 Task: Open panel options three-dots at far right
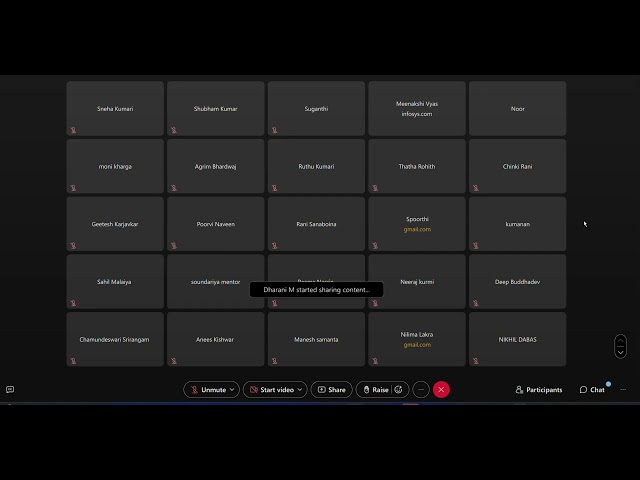623,390
